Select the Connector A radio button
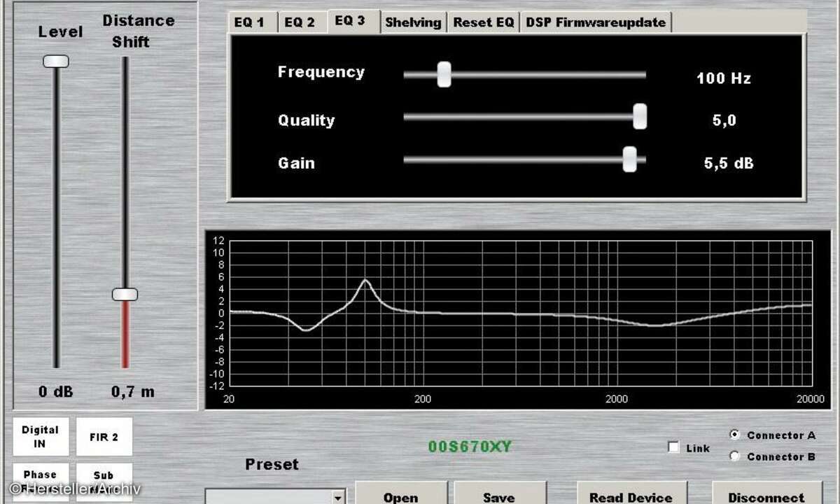The width and height of the screenshot is (840, 504). coord(734,435)
